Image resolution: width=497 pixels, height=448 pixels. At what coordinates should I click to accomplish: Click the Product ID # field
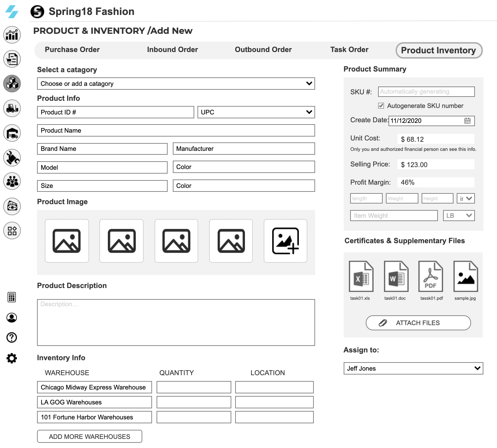(116, 112)
